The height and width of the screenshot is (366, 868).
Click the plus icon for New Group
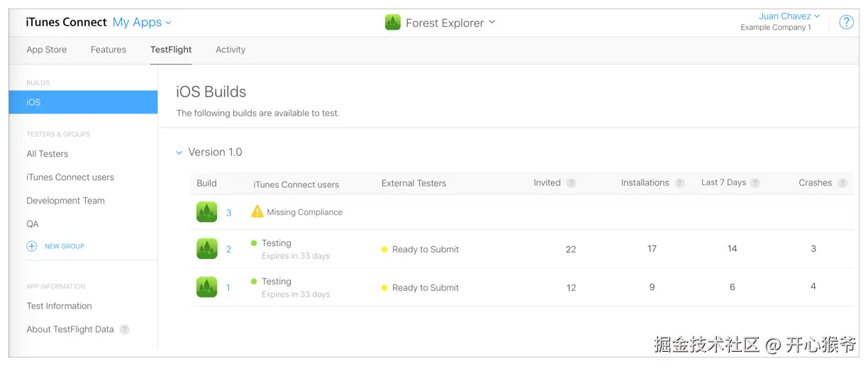[x=32, y=246]
